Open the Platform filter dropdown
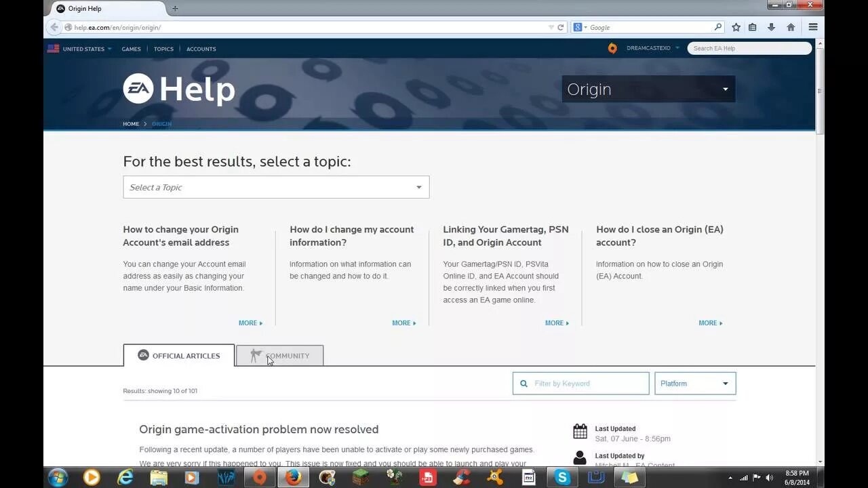Image resolution: width=868 pixels, height=488 pixels. point(695,384)
